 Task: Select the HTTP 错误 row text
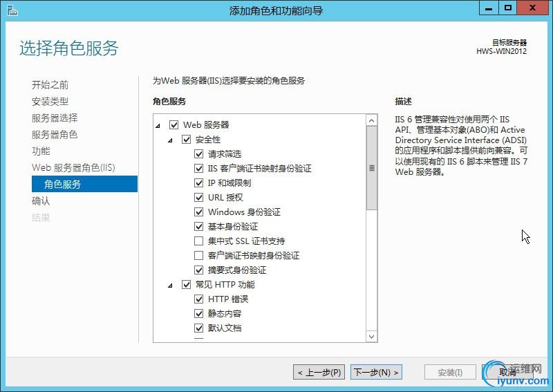[228, 299]
